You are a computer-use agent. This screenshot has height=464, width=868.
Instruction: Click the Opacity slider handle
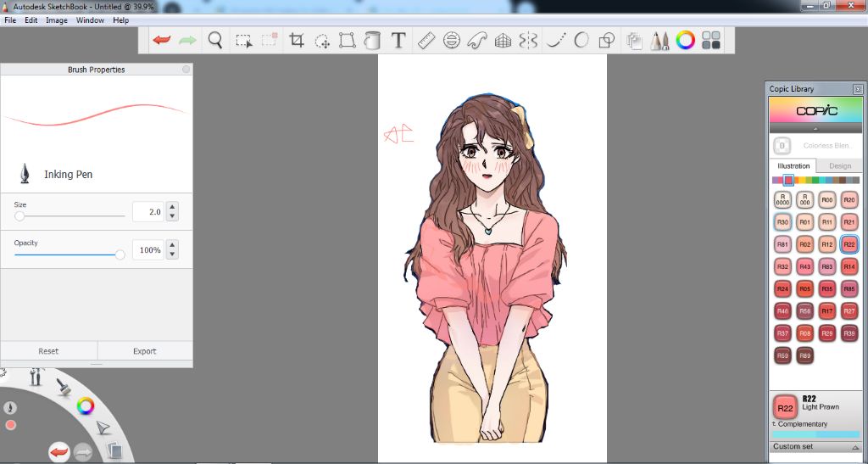(120, 254)
